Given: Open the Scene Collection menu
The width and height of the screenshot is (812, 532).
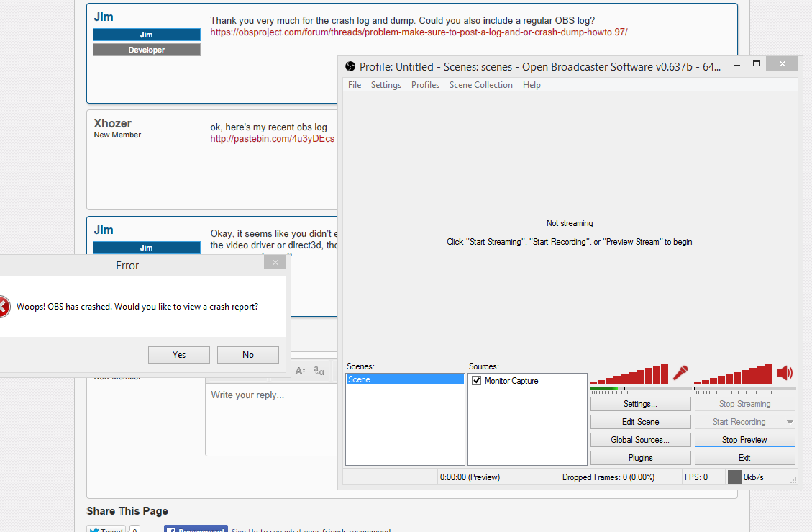Looking at the screenshot, I should pos(481,84).
